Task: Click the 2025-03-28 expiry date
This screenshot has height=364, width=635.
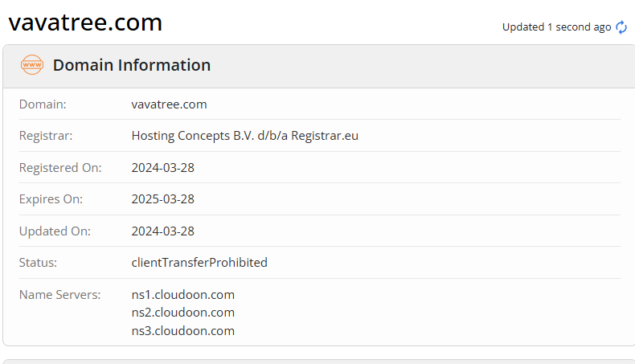Action: [163, 199]
